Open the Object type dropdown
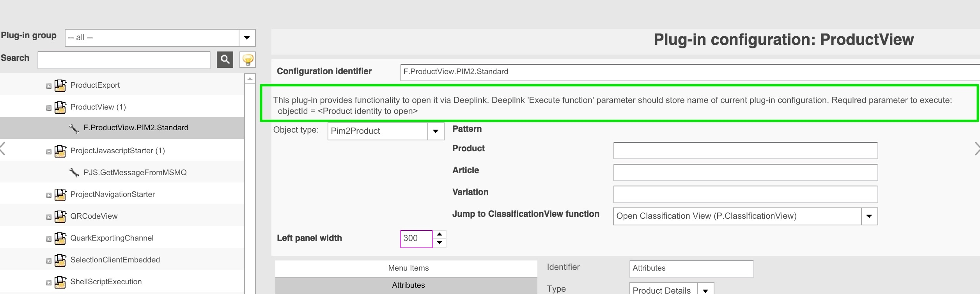Screen dimensions: 980x294 [436, 131]
